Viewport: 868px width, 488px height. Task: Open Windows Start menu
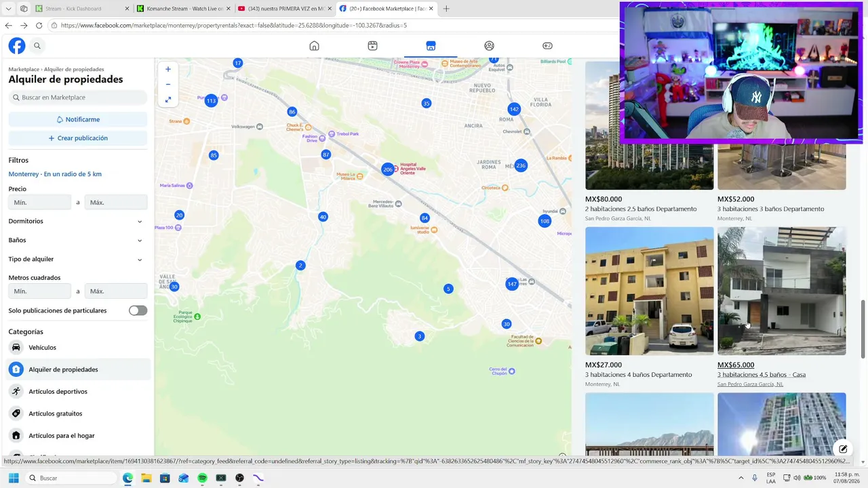[13, 478]
